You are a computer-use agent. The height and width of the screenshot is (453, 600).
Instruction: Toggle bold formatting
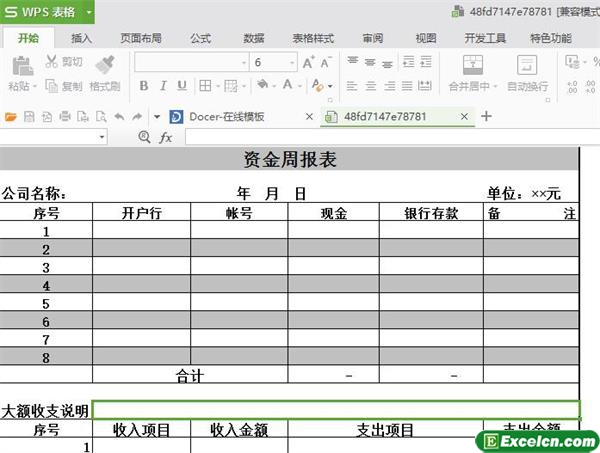(144, 86)
